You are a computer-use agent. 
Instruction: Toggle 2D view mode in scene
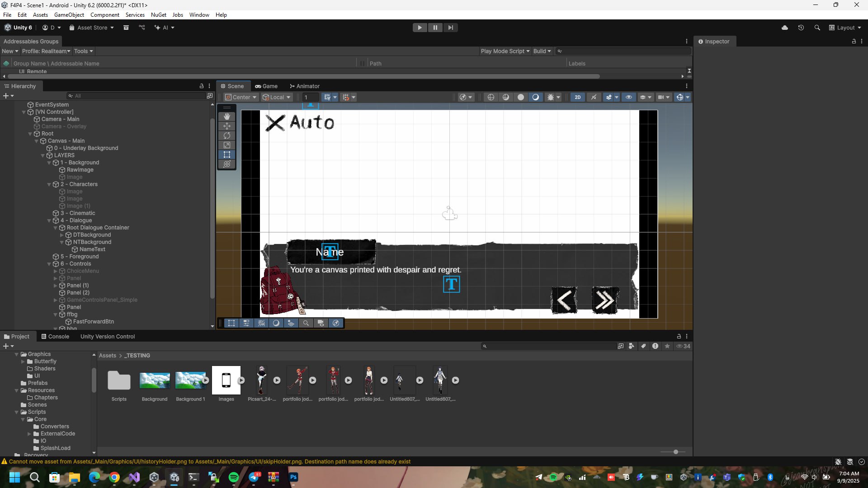point(577,97)
